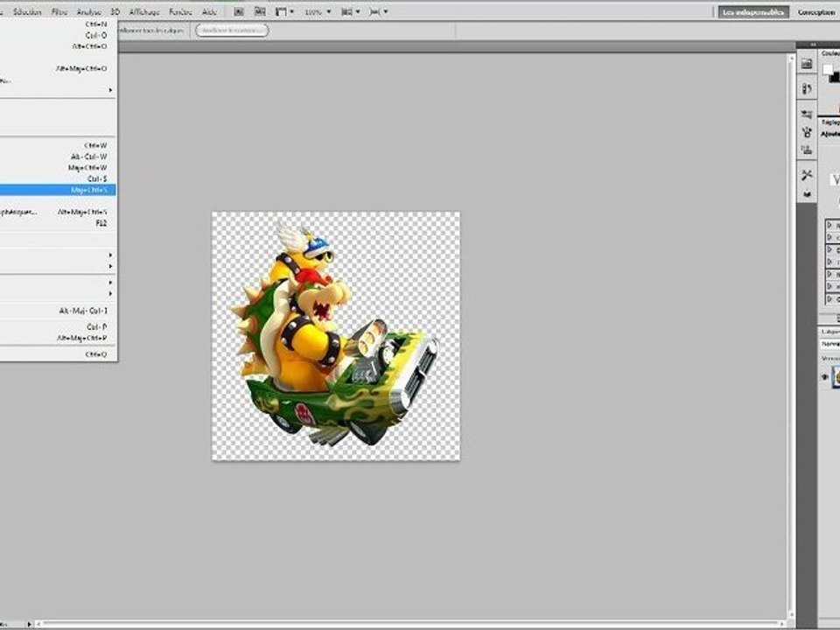
Task: Open the 3D menu
Action: click(x=115, y=11)
